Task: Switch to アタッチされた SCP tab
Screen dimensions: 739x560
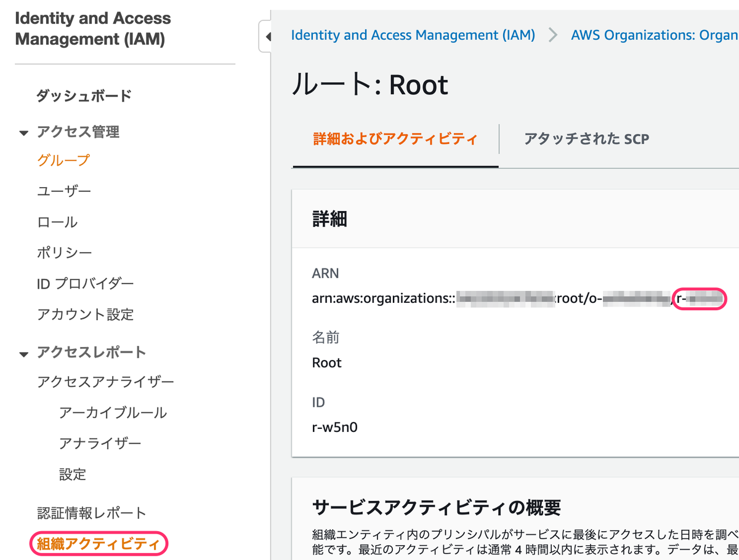Action: point(586,138)
